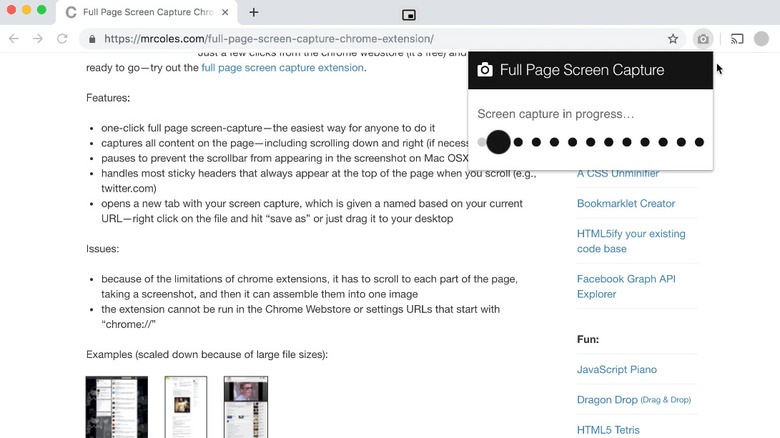Screen dimensions: 780x438
Task: Click the first dark example thumbnail
Action: click(x=117, y=407)
